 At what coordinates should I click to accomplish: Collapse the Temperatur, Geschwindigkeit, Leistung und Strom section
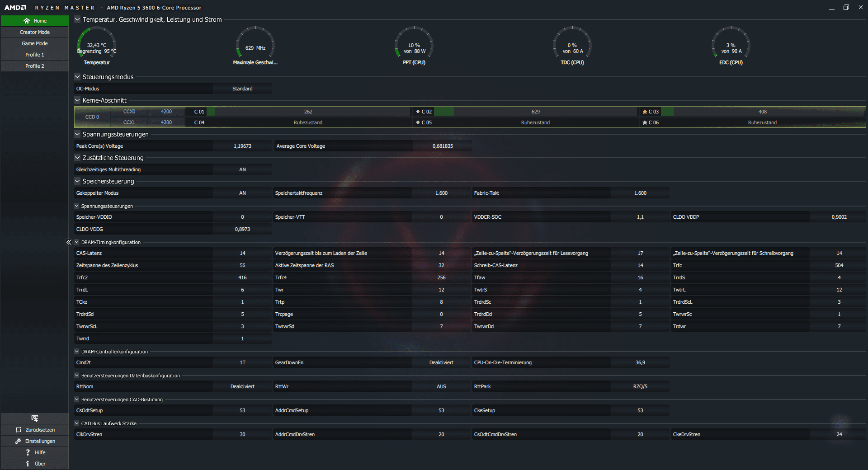(x=77, y=19)
